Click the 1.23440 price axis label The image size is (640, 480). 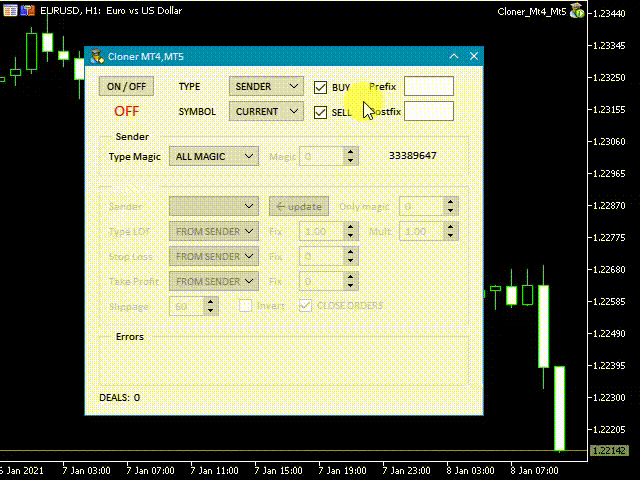click(x=609, y=13)
